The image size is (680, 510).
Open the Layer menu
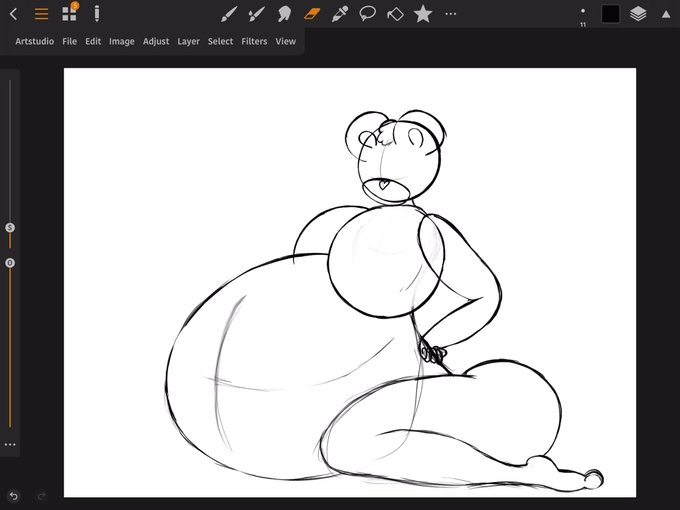point(188,41)
